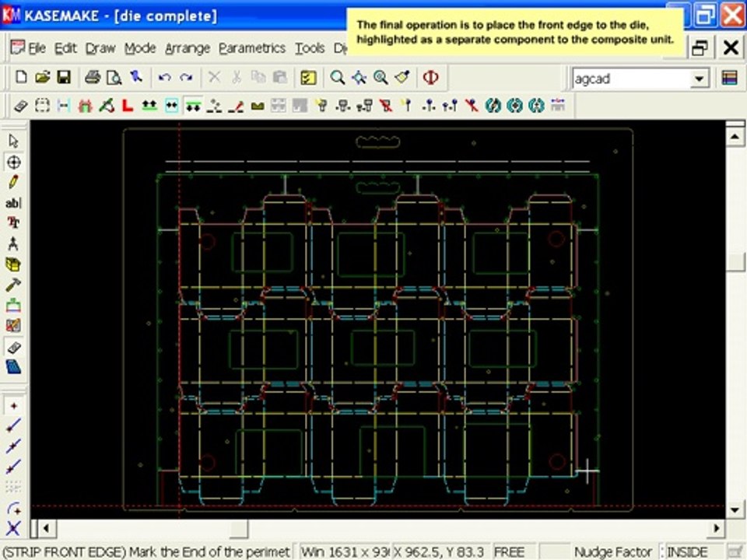Click the horizontal scrollbar right arrow

(x=716, y=528)
